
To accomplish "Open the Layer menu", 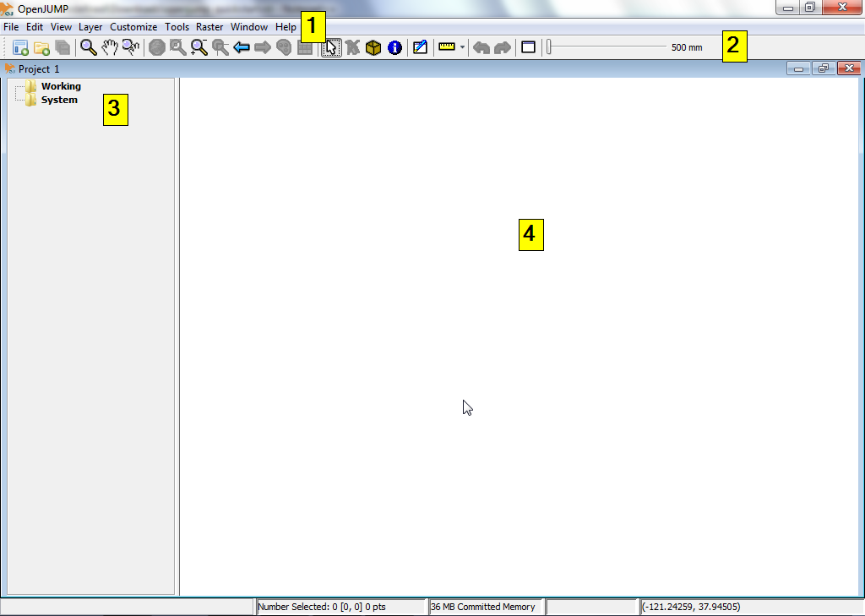I will point(90,27).
